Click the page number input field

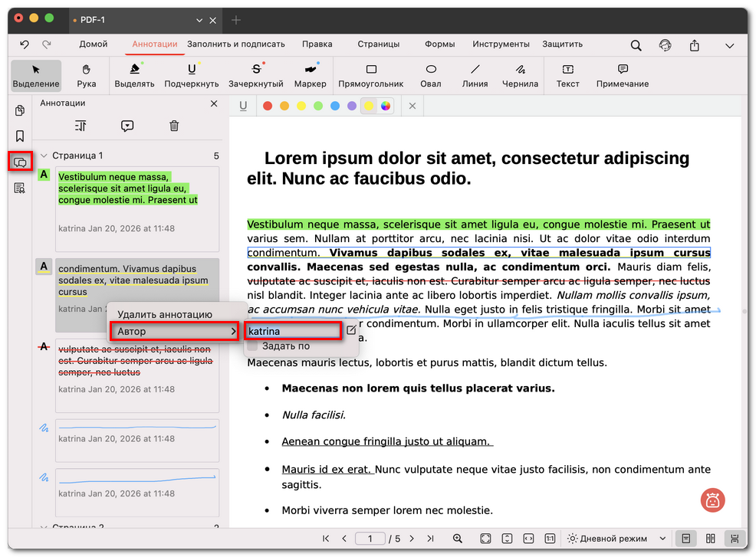(370, 539)
